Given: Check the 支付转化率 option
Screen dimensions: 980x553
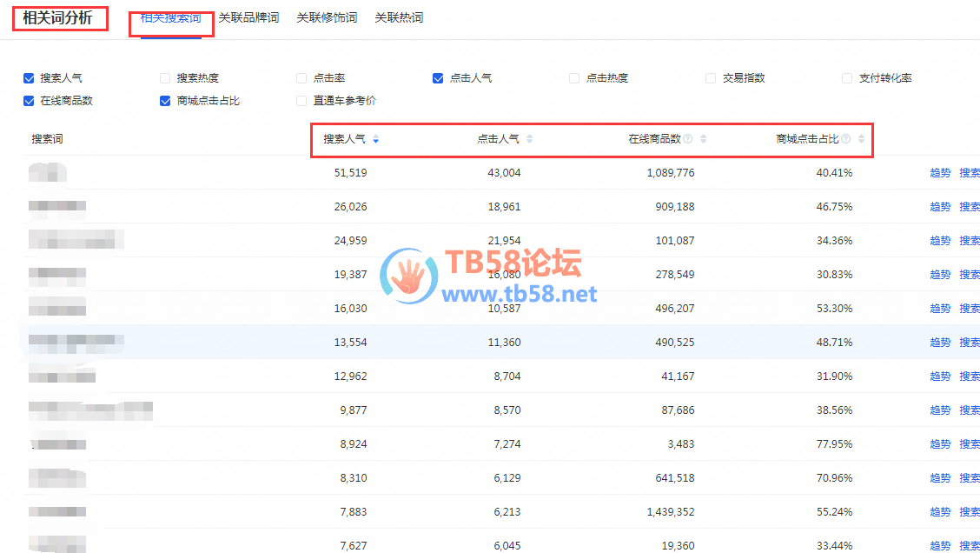Looking at the screenshot, I should click(848, 78).
